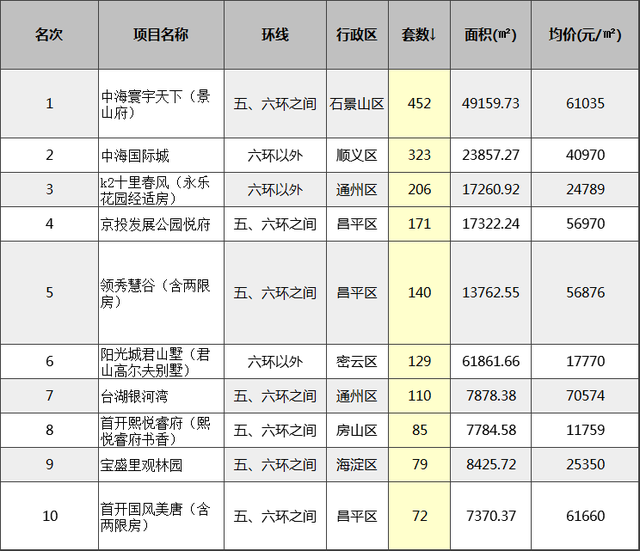Click area value 17322.24

point(491,224)
